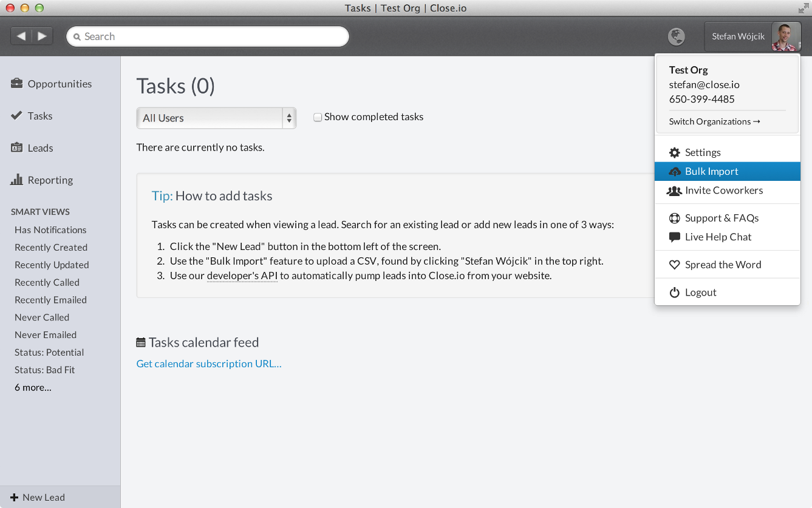Click the Leads contact card icon
The image size is (812, 508).
pyautogui.click(x=17, y=147)
